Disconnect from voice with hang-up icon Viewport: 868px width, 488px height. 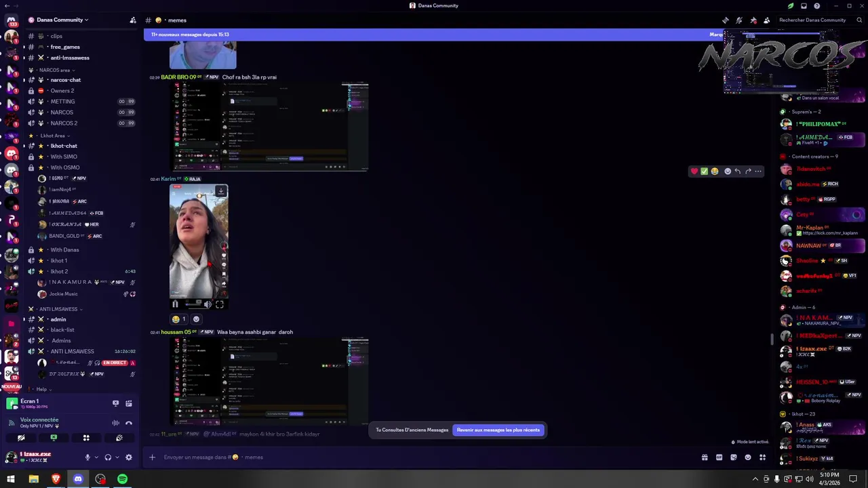click(129, 423)
